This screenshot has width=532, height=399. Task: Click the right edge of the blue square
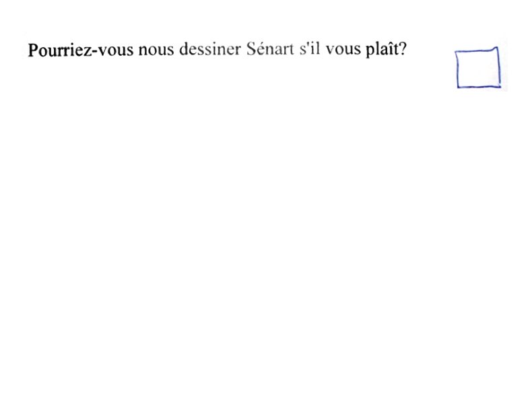pos(499,67)
